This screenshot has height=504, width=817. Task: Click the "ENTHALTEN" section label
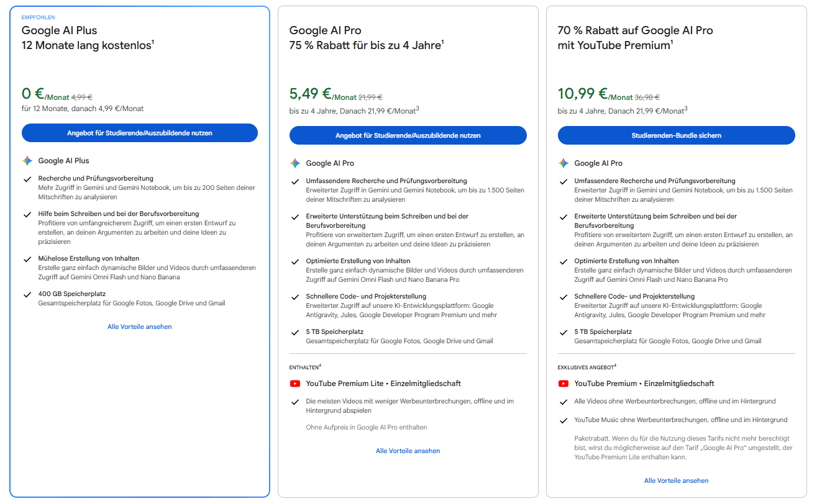[x=305, y=367]
